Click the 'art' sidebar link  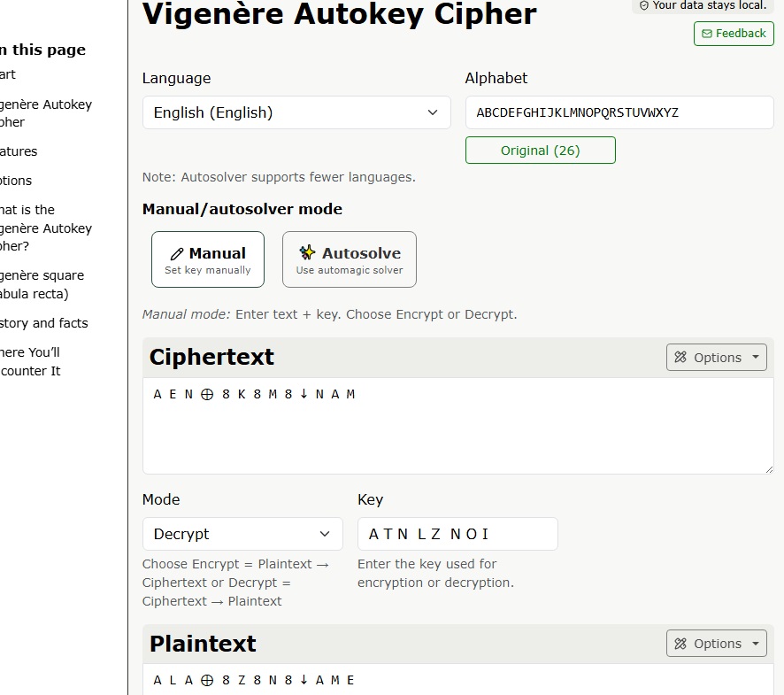[7, 74]
